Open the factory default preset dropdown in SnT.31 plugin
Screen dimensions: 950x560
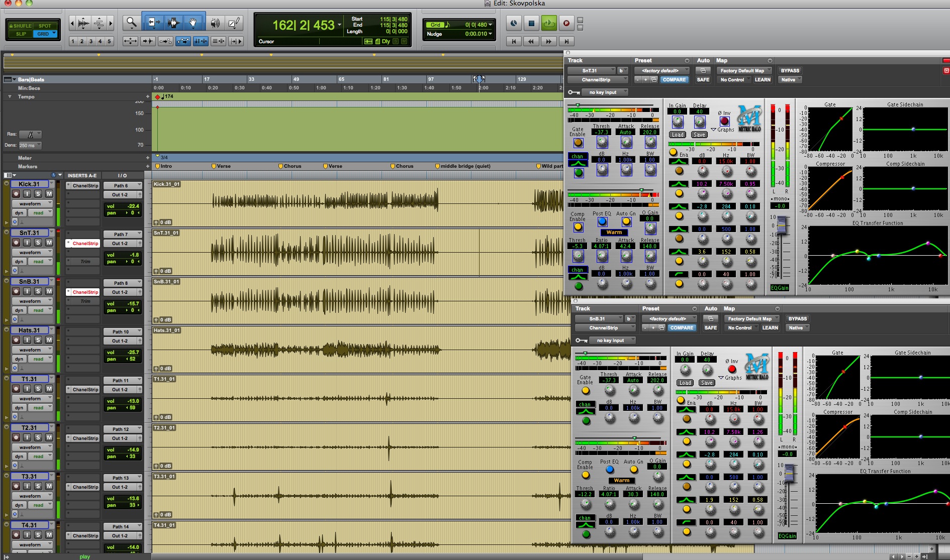click(x=661, y=71)
